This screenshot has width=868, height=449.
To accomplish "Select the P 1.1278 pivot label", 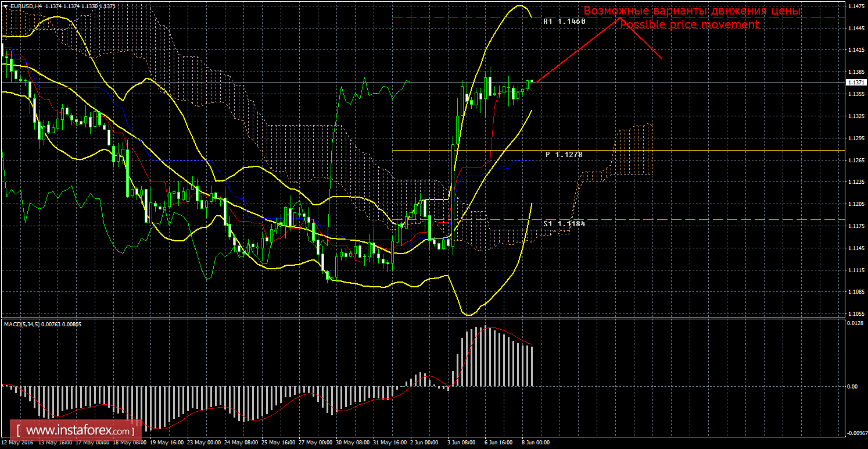I will pyautogui.click(x=564, y=155).
